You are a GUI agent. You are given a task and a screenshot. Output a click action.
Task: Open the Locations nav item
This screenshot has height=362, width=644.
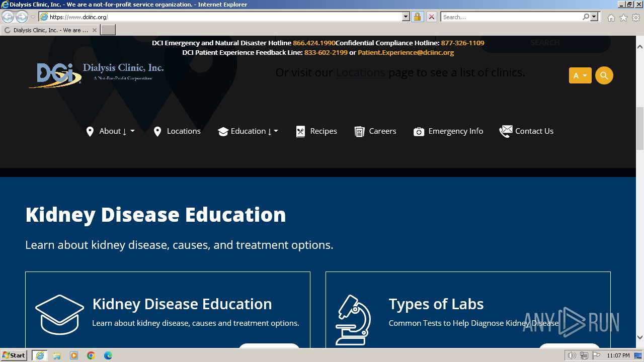tap(177, 131)
